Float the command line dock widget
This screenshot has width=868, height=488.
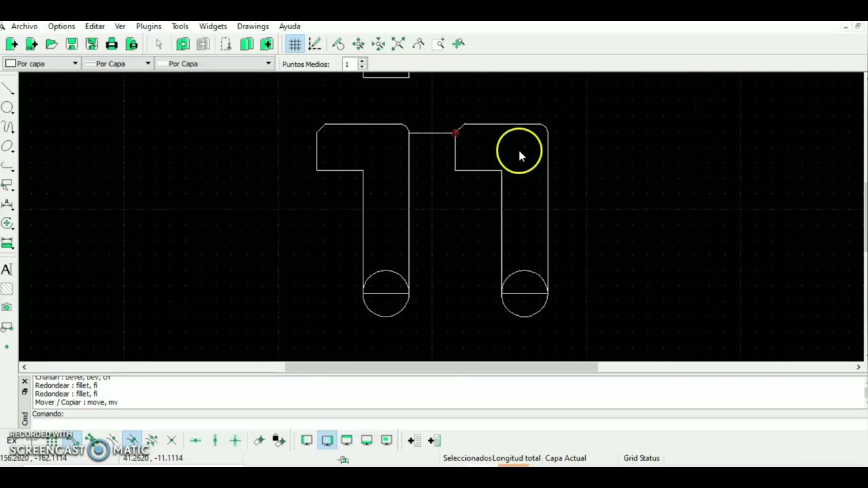click(x=24, y=391)
